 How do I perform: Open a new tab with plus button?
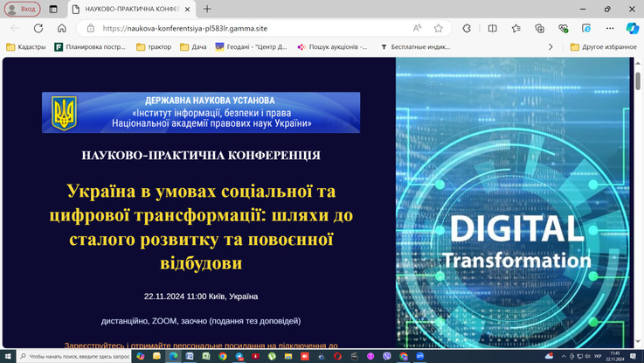tap(207, 9)
